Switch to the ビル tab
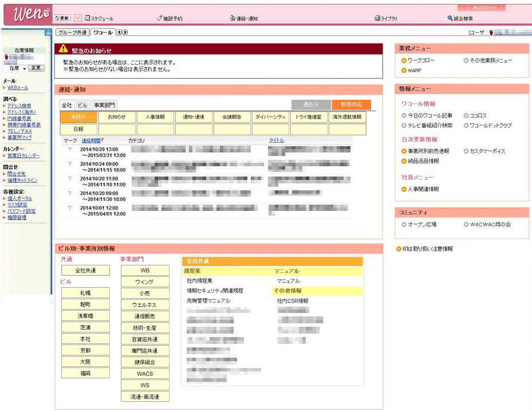Image resolution: width=532 pixels, height=411 pixels. 82,105
